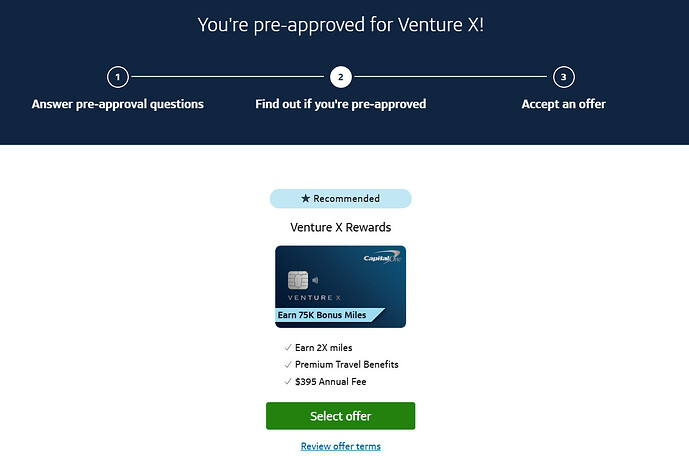Screen dimensions: 689x456
Task: Click the green Select offer button
Action: pos(341,416)
